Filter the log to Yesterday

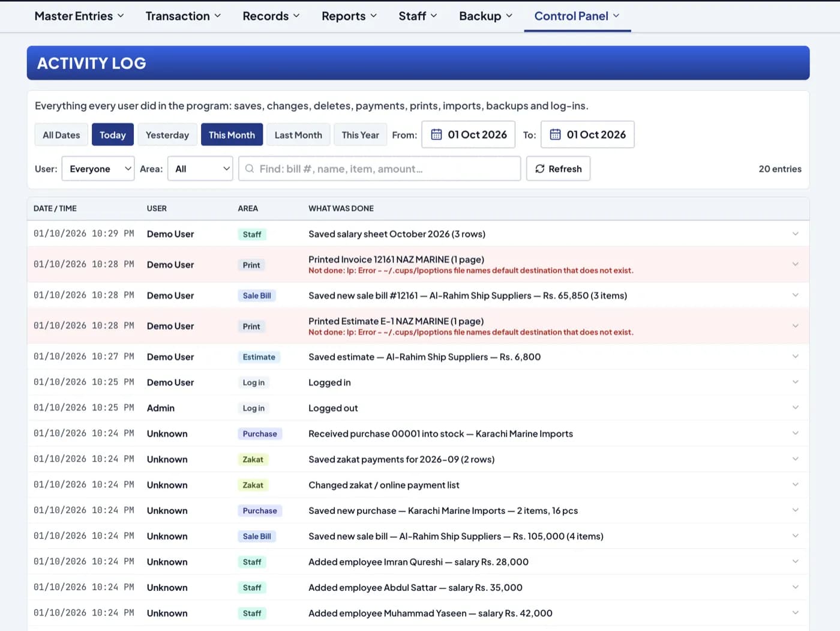tap(167, 134)
